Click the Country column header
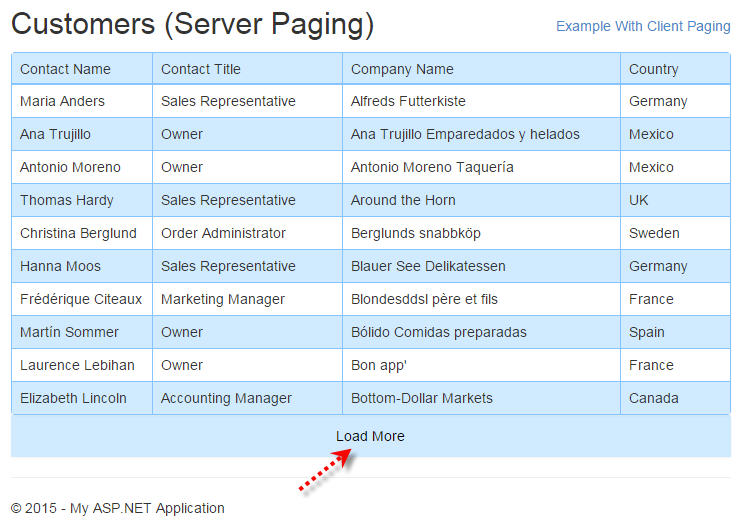Viewport: 749px width, 529px height. coord(675,69)
